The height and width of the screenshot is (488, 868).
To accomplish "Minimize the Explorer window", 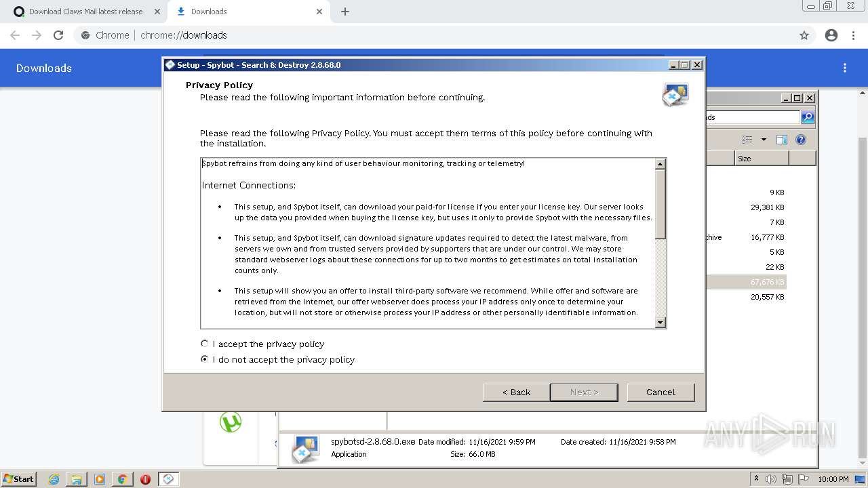I will [x=786, y=98].
